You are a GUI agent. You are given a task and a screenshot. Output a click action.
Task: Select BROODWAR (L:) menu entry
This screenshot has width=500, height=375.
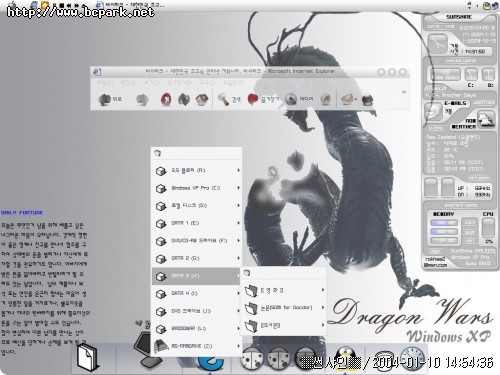196,329
